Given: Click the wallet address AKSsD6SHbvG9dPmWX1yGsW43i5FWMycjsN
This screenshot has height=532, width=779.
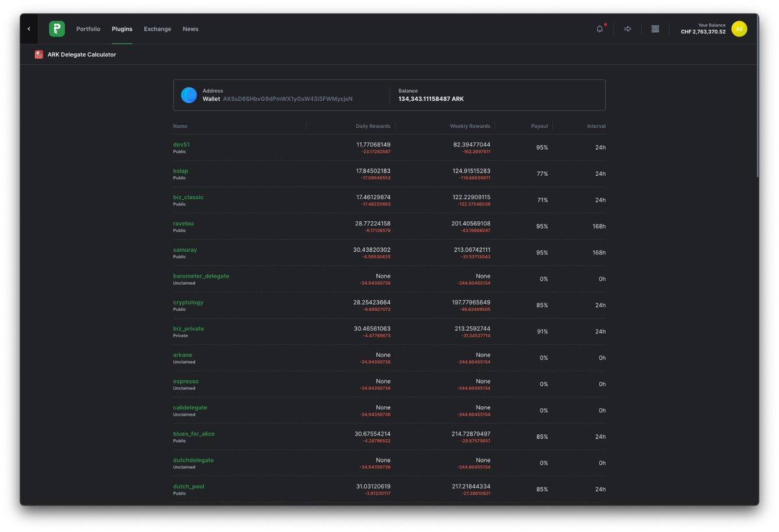Looking at the screenshot, I should pos(288,99).
